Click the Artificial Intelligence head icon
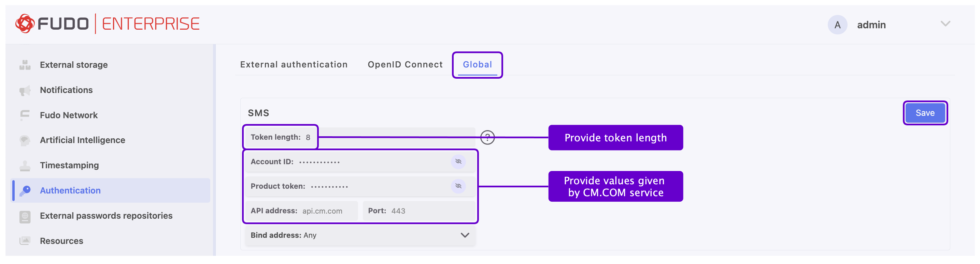Screen dimensions: 980x264 tap(25, 140)
